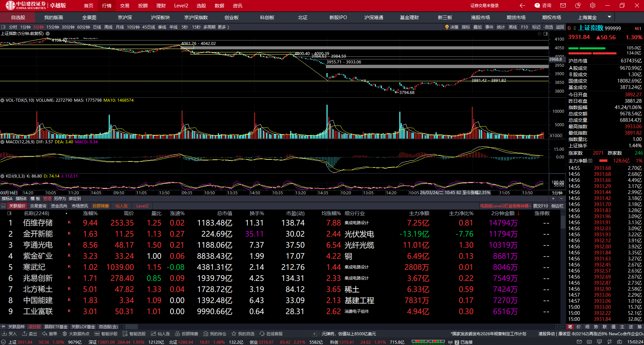Open the settings gear in title bar

click(x=593, y=5)
